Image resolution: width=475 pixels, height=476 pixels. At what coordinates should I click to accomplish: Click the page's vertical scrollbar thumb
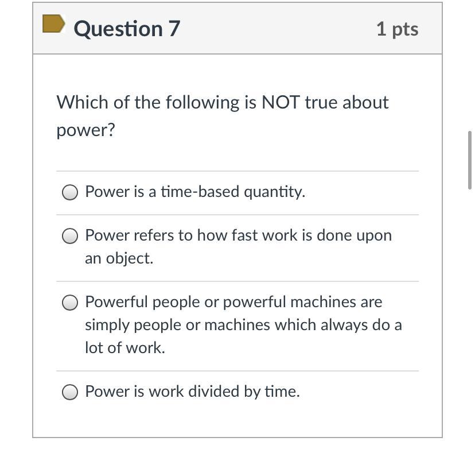[x=470, y=160]
